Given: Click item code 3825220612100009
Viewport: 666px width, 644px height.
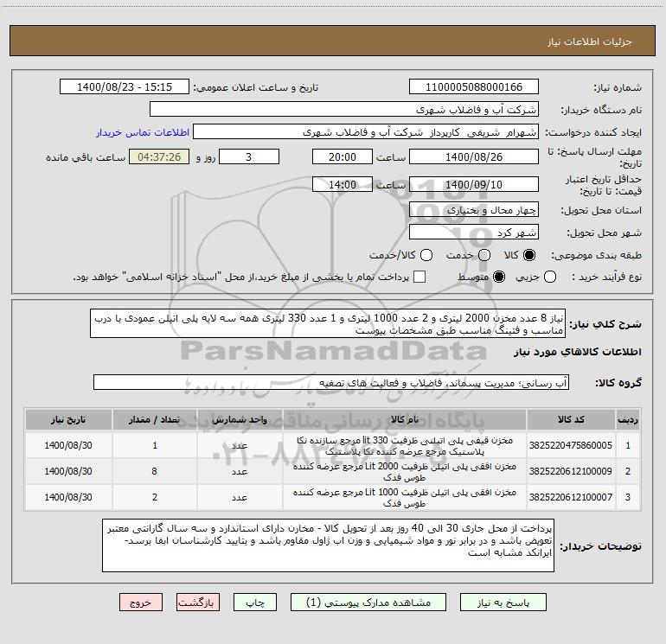Looking at the screenshot, I should [x=571, y=471].
